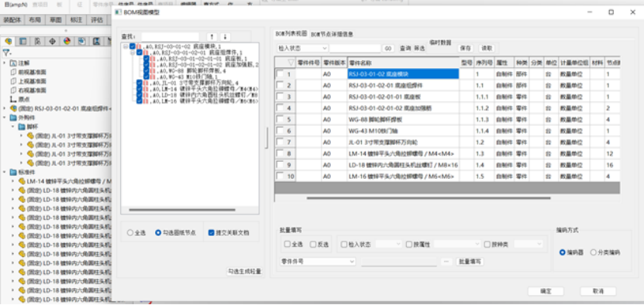Click into the 查找 search field
Image resolution: width=644 pixels, height=305 pixels.
click(170, 36)
